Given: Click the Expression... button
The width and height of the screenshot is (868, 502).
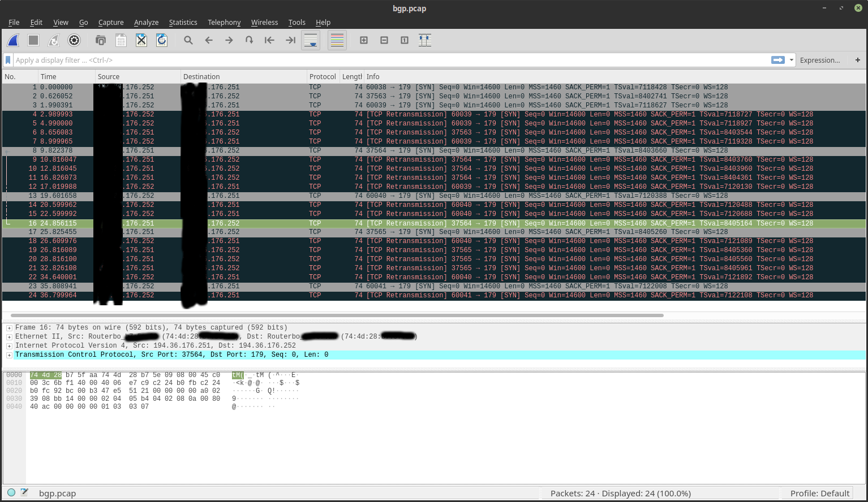Looking at the screenshot, I should [x=819, y=60].
